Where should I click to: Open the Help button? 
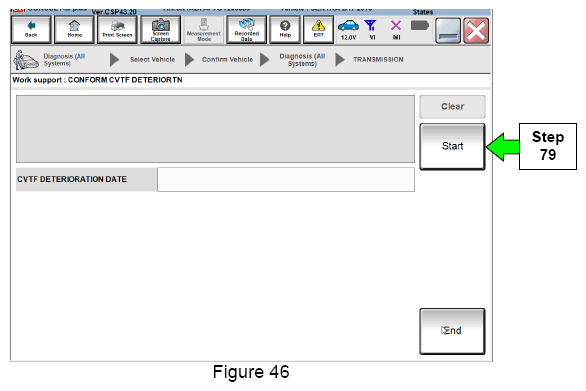point(285,30)
